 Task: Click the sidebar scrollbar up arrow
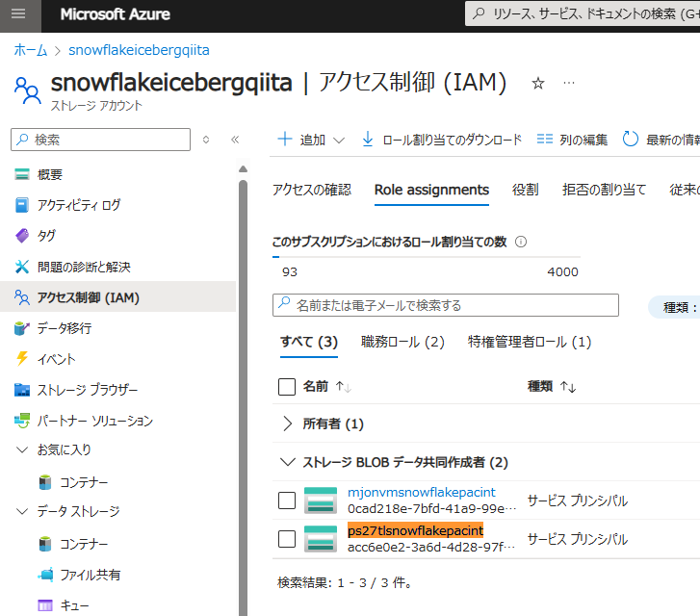[x=243, y=169]
